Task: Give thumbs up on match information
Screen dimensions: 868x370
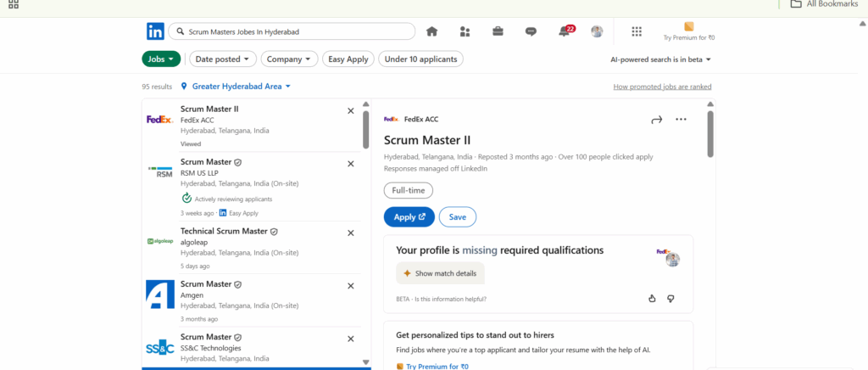Action: (x=652, y=299)
